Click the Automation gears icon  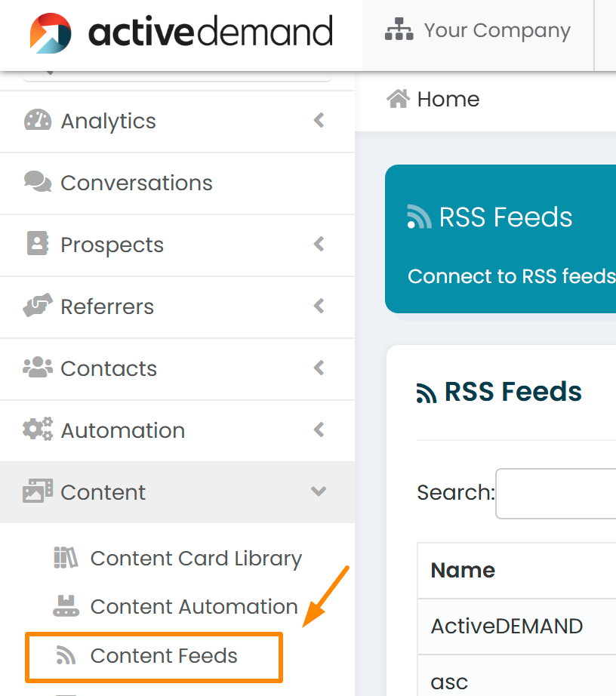pyautogui.click(x=38, y=429)
